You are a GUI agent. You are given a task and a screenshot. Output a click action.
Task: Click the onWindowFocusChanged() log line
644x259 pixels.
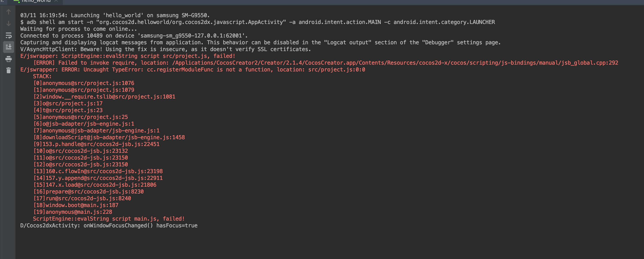pos(109,226)
